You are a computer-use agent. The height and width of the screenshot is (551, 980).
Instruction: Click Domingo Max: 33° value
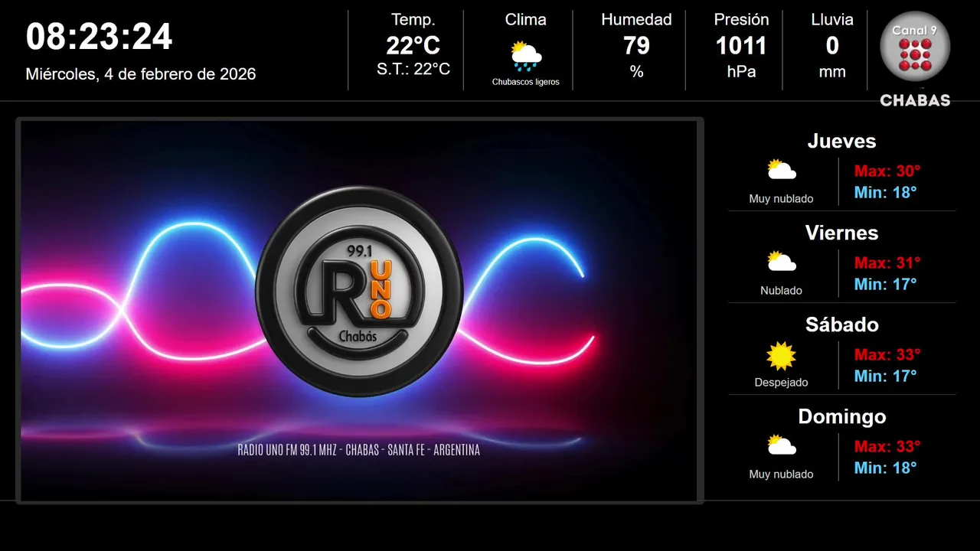pyautogui.click(x=887, y=447)
